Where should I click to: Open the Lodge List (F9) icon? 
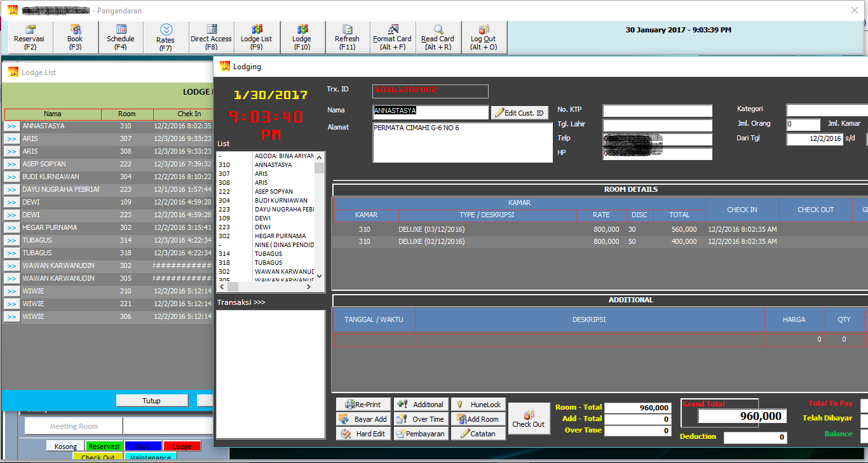tap(257, 30)
